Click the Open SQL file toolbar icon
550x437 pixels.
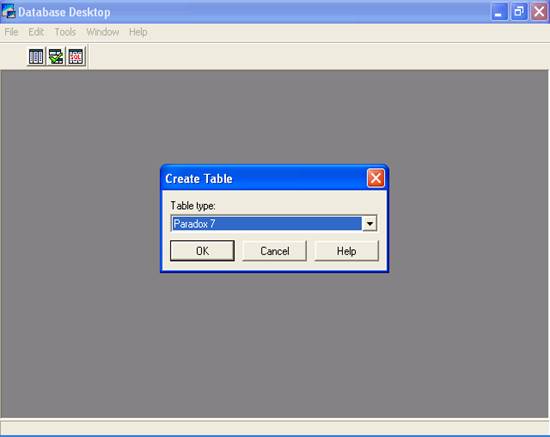(x=76, y=56)
